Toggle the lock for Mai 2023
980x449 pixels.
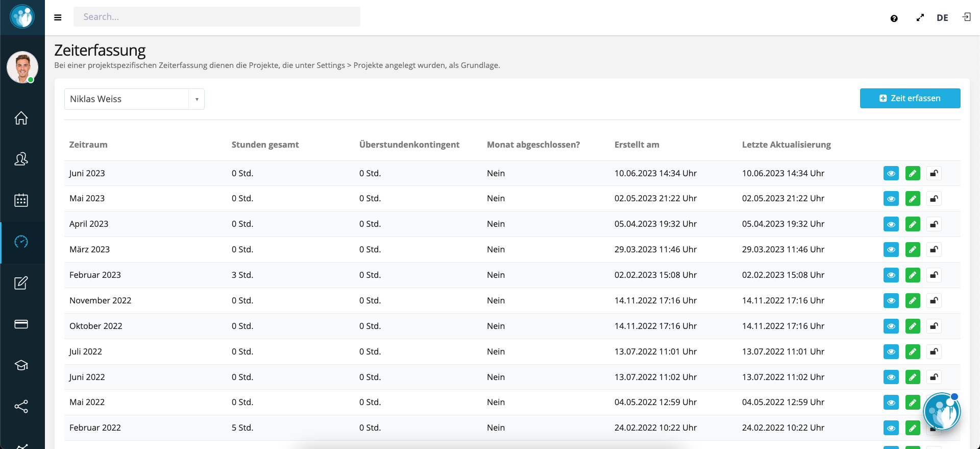(934, 199)
